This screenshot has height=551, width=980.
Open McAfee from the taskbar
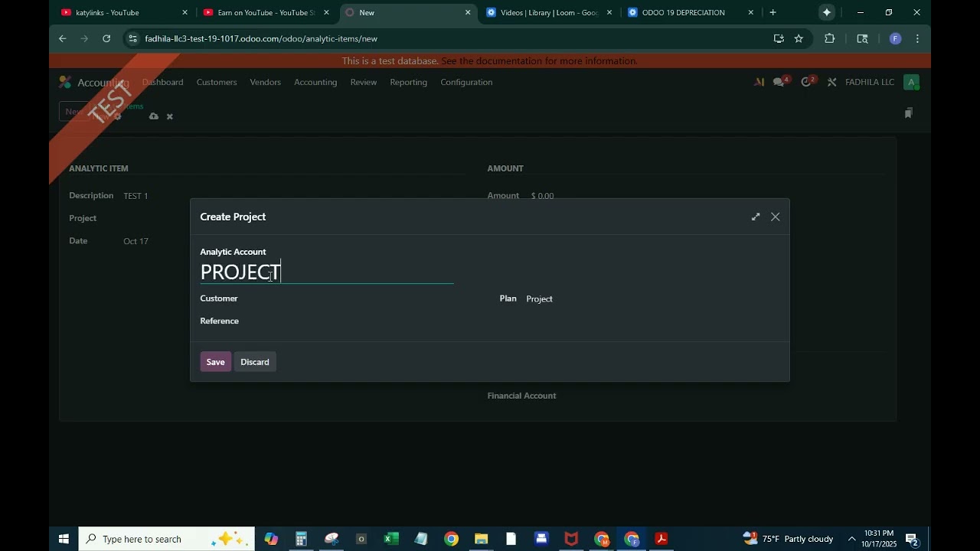point(571,539)
